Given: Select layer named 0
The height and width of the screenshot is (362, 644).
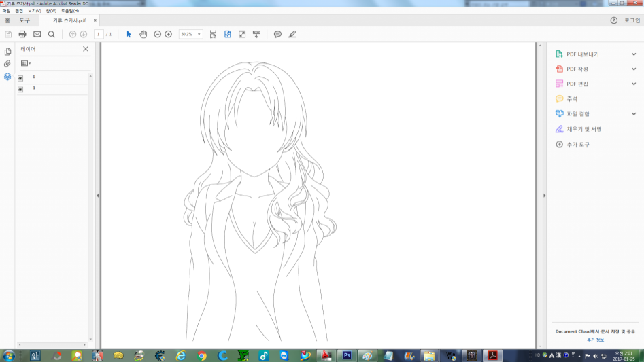Looking at the screenshot, I should click(x=34, y=77).
